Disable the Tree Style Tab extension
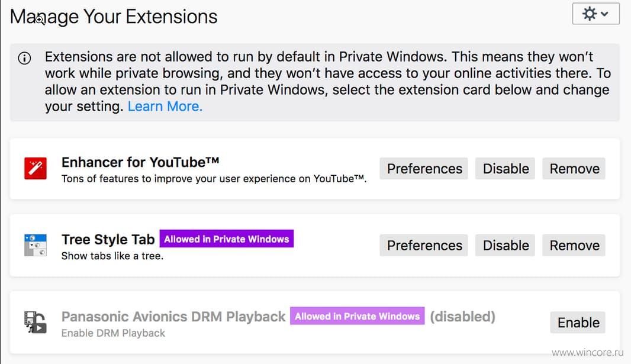631x364 pixels. pyautogui.click(x=506, y=246)
